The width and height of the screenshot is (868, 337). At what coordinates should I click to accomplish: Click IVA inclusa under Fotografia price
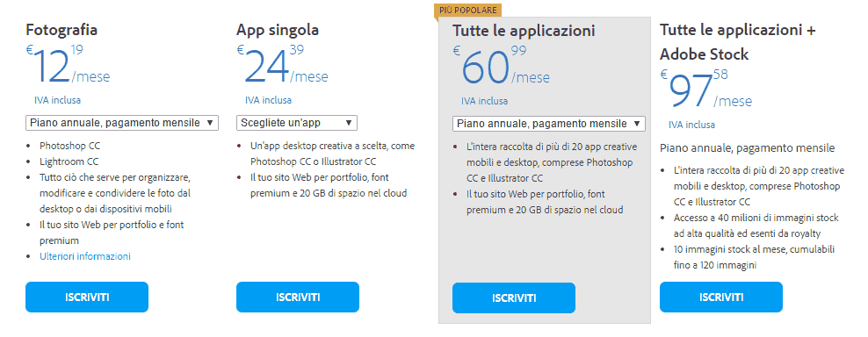click(58, 100)
